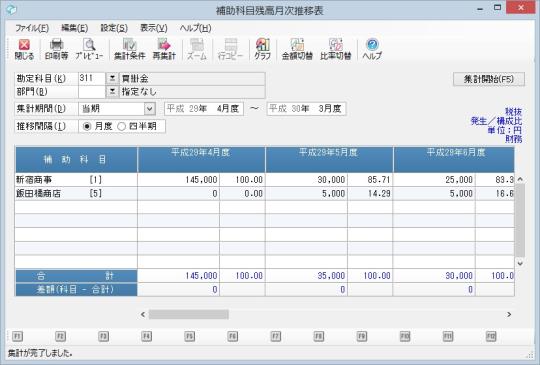This screenshot has height=365, width=540.
Task: Open the ファイル(F) menu
Action: click(x=32, y=28)
